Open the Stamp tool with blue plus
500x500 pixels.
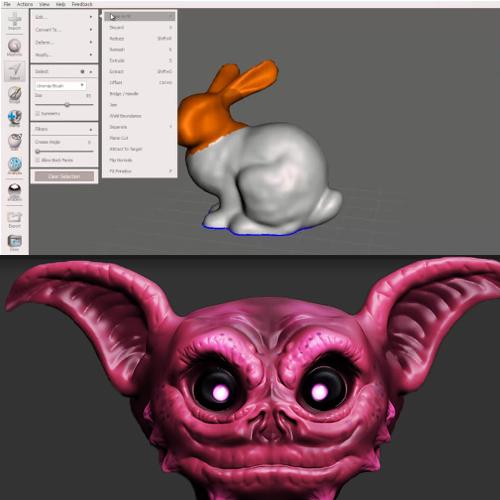15,118
